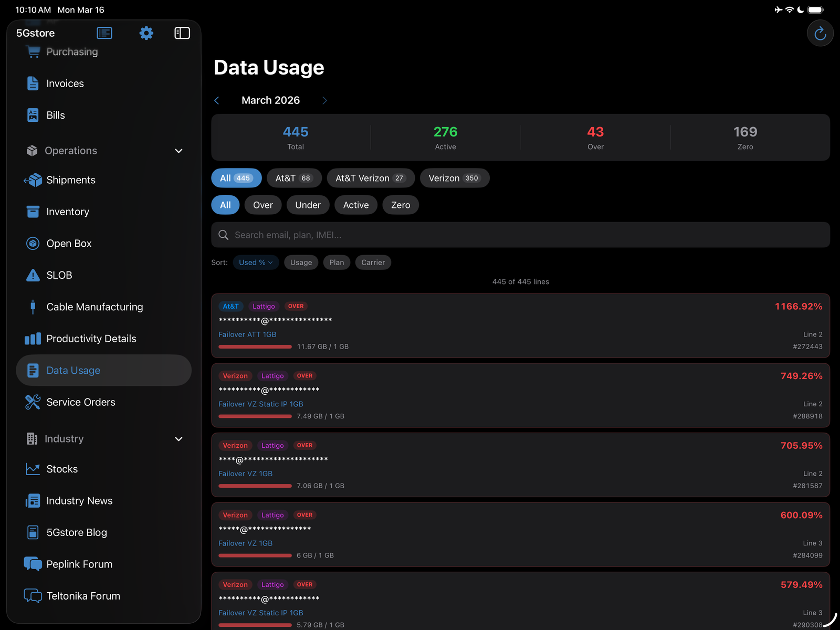Image resolution: width=840 pixels, height=630 pixels.
Task: Expand the Operations section
Action: (x=178, y=151)
